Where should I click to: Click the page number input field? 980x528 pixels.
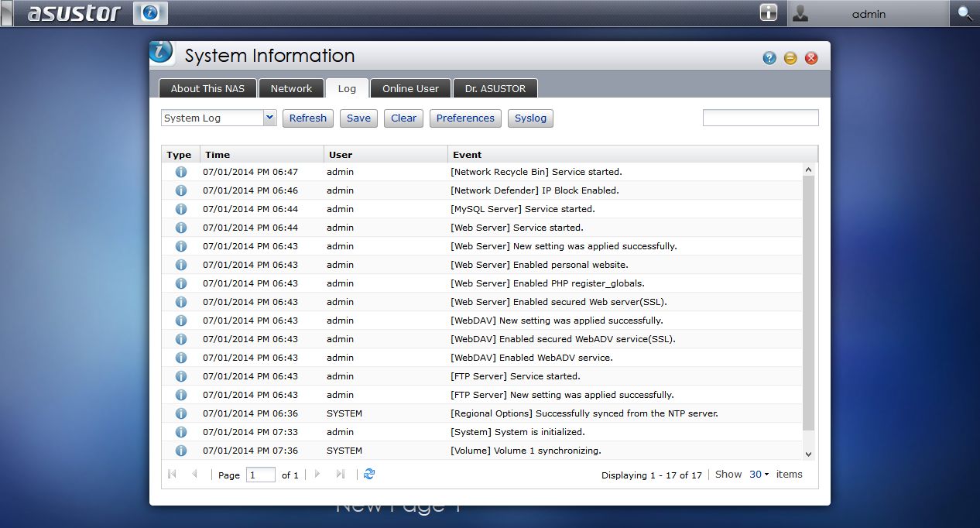pyautogui.click(x=261, y=475)
